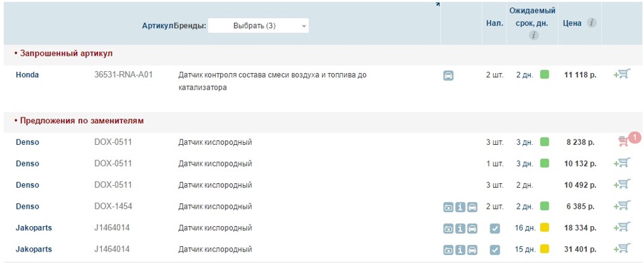Show vehicle applicability for Honda 36531-RNA-A01
Image resolution: width=644 pixels, height=267 pixels.
click(449, 76)
